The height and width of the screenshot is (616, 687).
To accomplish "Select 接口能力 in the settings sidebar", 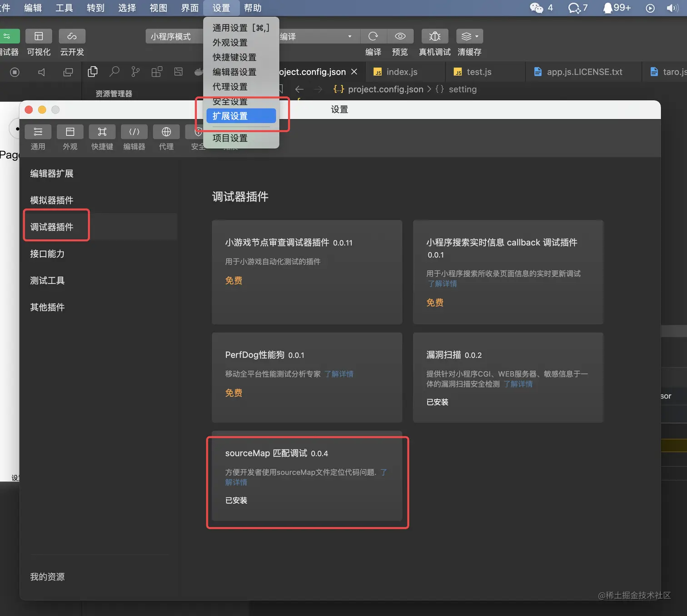I will coord(47,254).
